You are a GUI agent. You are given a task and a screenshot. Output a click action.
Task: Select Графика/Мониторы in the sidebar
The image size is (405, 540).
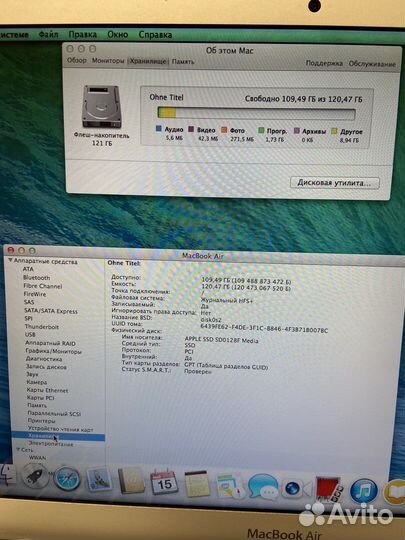point(53,352)
